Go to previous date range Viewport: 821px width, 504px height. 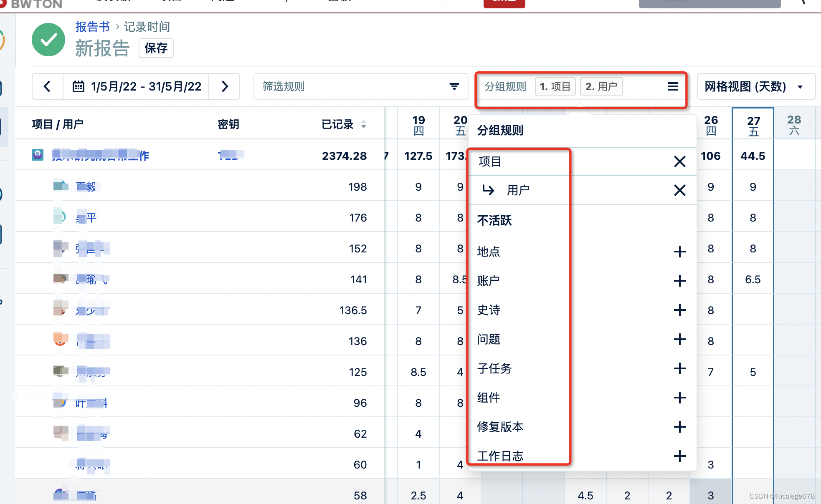pos(47,86)
